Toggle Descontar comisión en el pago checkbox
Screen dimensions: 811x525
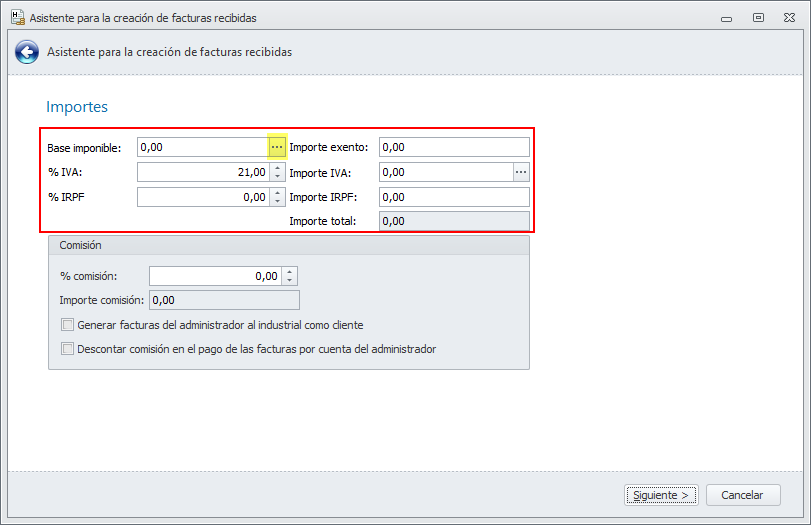point(67,349)
